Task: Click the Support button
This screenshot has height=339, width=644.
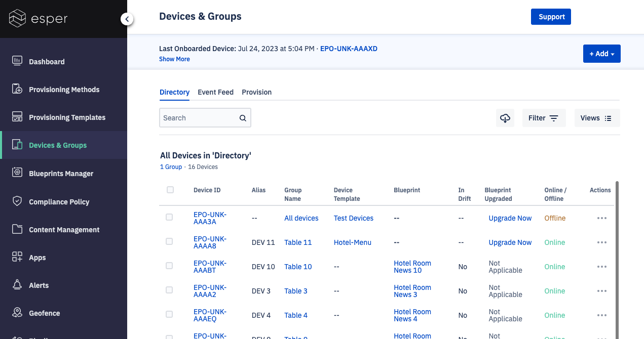Action: [551, 17]
